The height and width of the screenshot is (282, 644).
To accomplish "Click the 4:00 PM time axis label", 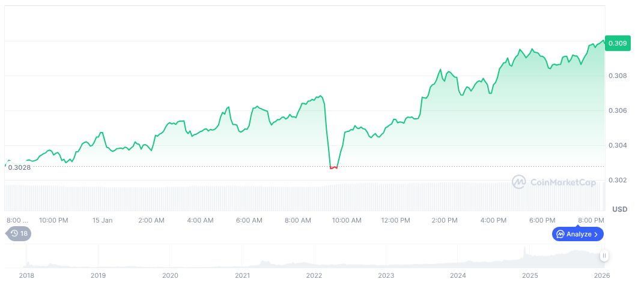I will (494, 220).
